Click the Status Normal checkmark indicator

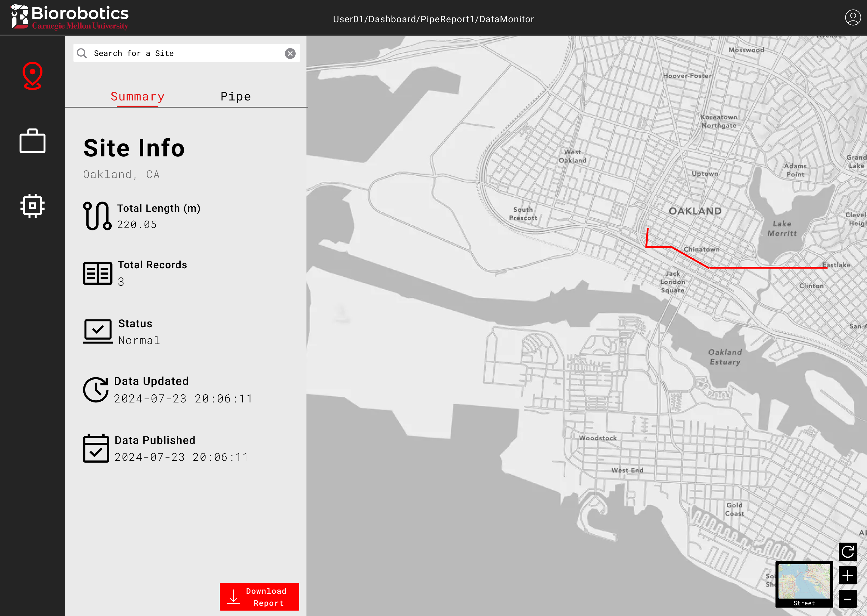click(98, 331)
